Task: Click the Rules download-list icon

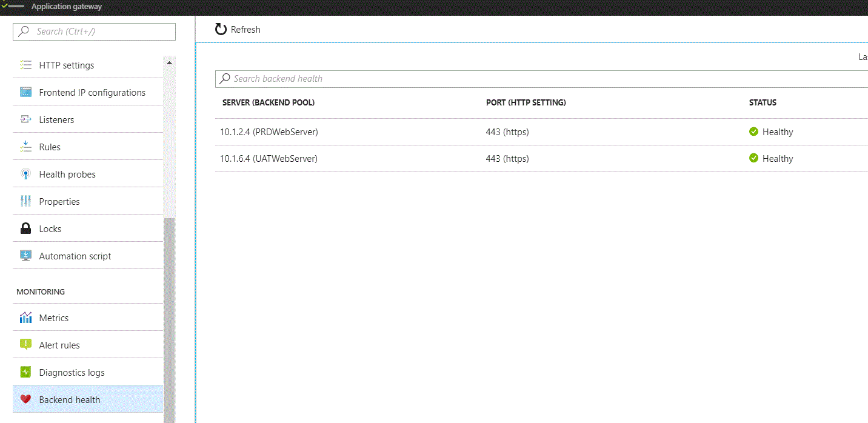Action: pos(25,147)
